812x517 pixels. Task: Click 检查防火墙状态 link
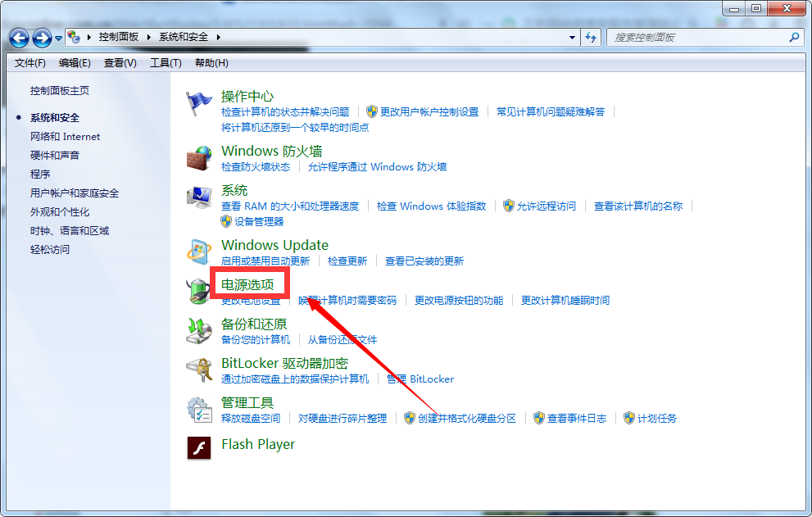pos(256,167)
